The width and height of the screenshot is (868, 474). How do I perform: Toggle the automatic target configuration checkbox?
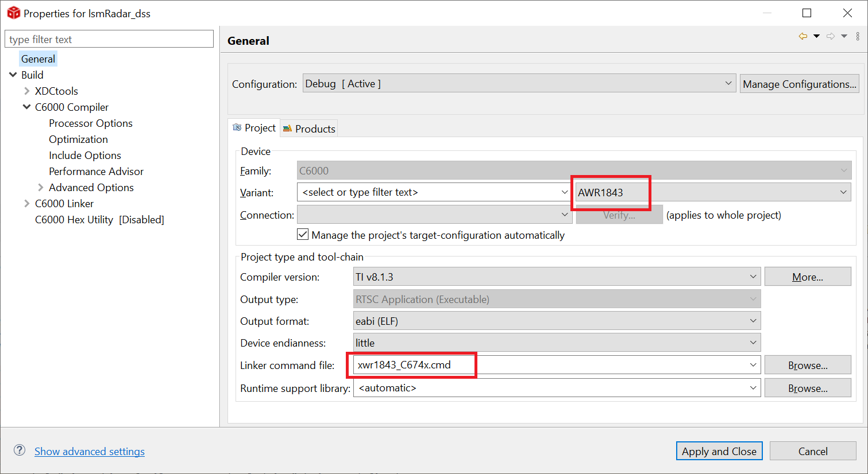[x=303, y=234]
